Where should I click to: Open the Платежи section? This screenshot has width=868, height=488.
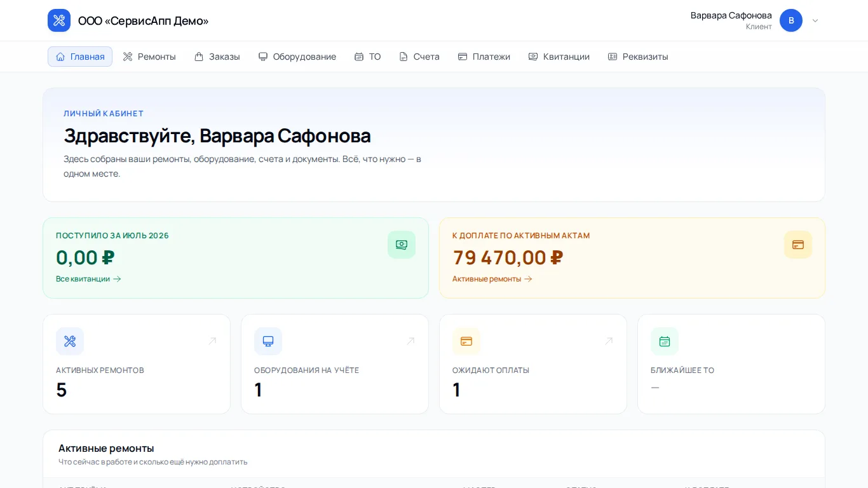click(x=484, y=57)
